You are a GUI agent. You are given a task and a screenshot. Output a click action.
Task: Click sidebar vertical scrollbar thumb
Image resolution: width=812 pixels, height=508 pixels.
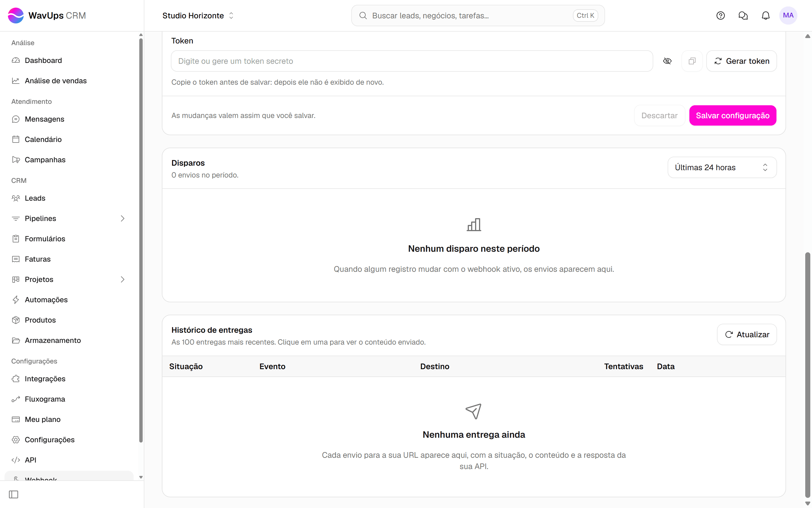141,240
